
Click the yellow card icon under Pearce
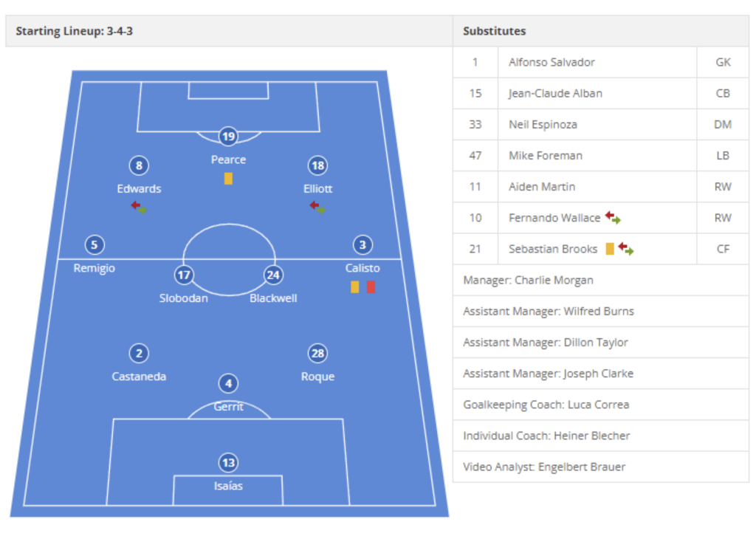228,178
